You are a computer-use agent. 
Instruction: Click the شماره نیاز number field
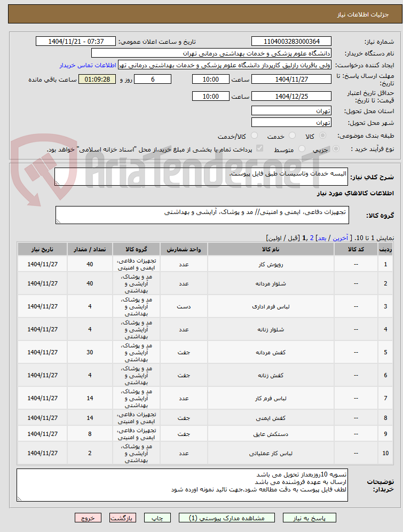291,42
